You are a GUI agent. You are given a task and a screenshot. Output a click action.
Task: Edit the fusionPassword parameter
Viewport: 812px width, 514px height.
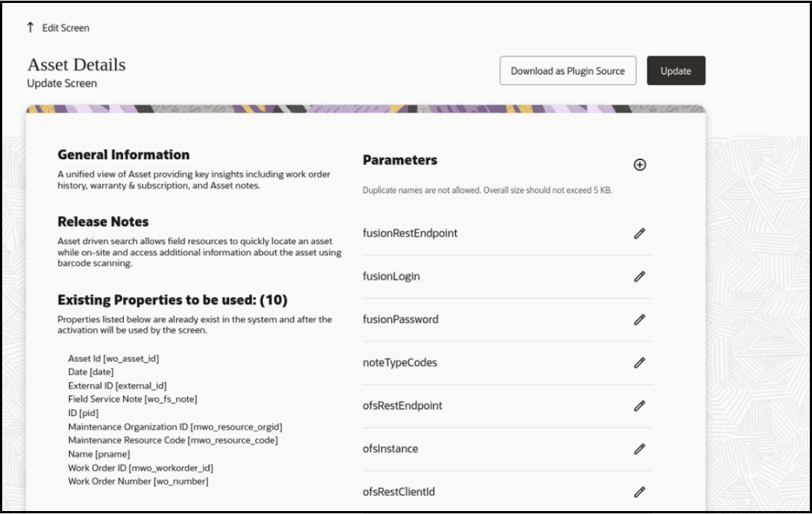point(640,319)
